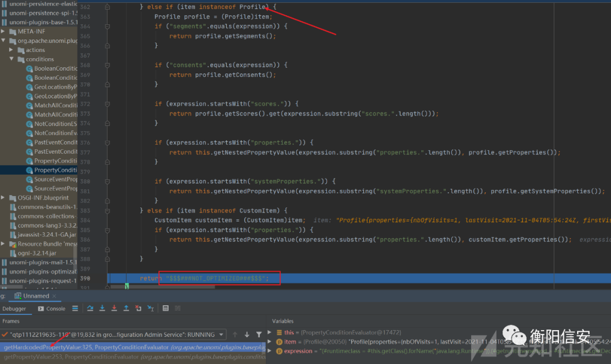Viewport: 611px width, 364px height.
Task: Expand the 'expression' variable arrow
Action: click(270, 351)
